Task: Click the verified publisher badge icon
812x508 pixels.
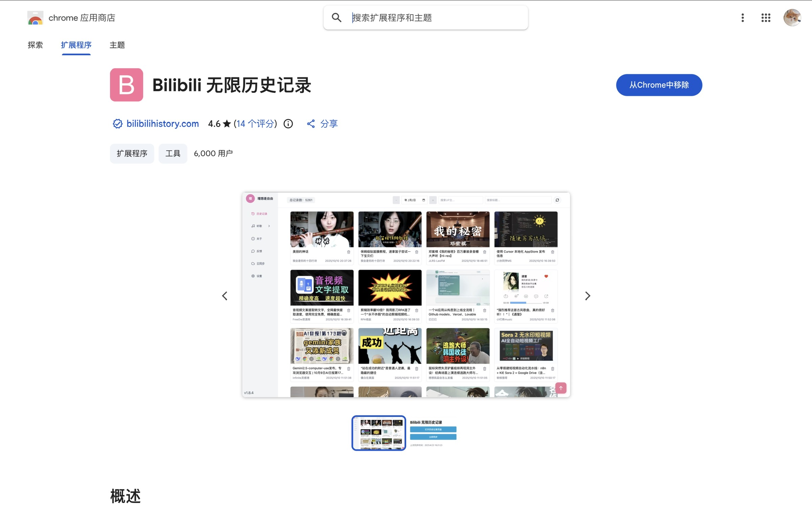Action: [x=117, y=124]
